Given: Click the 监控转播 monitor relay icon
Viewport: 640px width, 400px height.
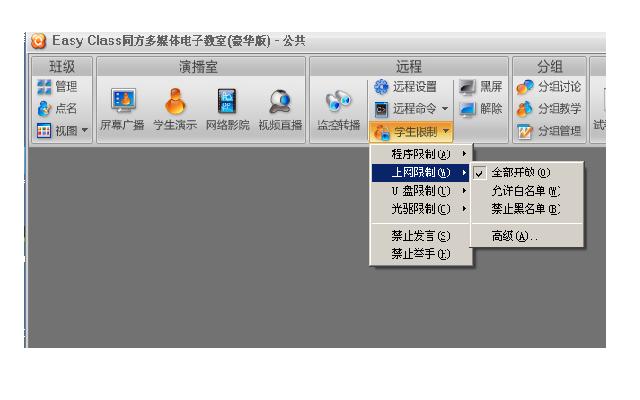Looking at the screenshot, I should (338, 103).
